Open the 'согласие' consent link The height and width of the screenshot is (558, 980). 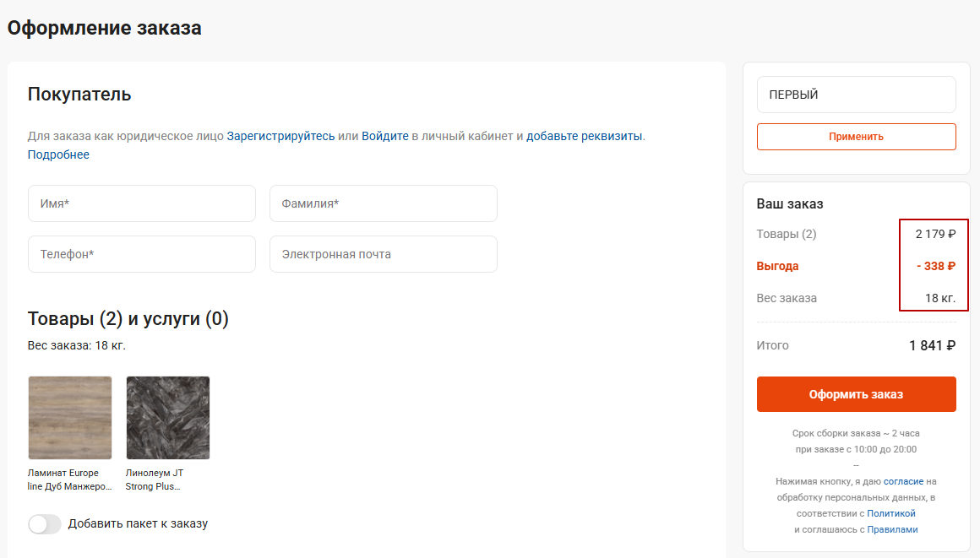click(x=904, y=481)
